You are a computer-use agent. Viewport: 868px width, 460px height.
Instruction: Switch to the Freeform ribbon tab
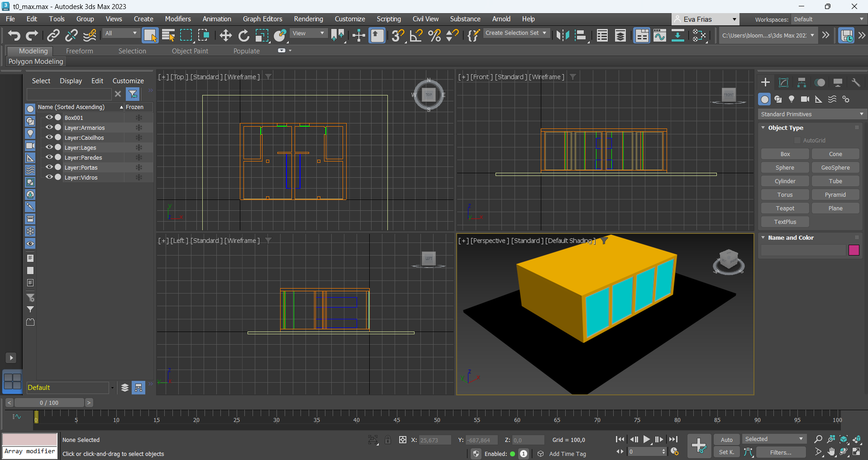[79, 51]
